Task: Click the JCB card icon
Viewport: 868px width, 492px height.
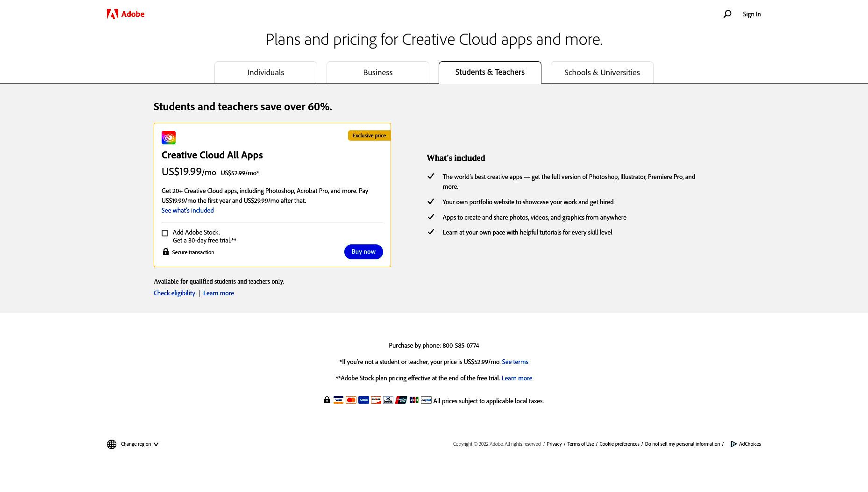Action: tap(414, 400)
